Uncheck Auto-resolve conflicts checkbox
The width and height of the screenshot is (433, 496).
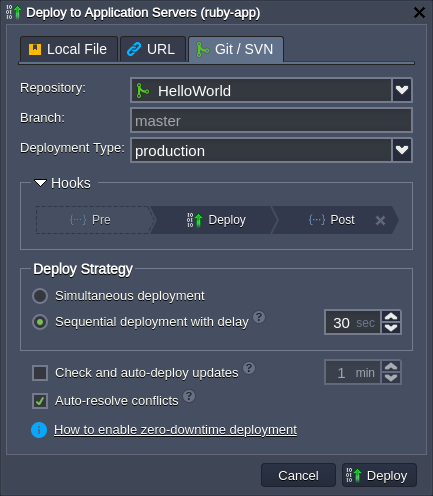(x=40, y=401)
